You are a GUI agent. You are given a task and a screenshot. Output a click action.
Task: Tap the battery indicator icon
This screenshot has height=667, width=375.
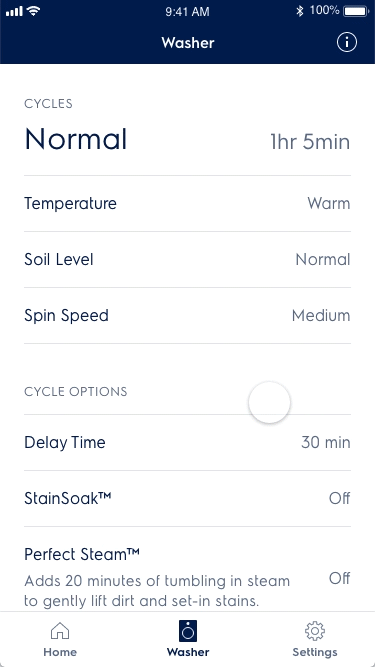[356, 11]
